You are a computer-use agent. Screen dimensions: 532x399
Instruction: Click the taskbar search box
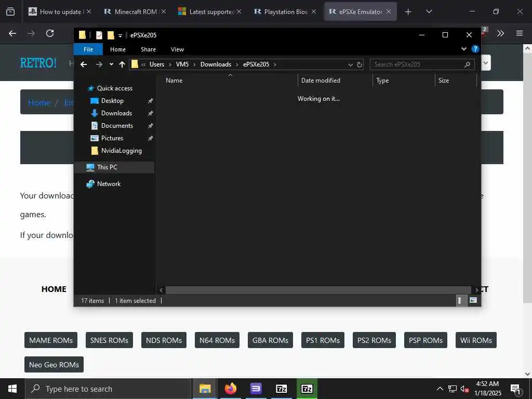coord(108,389)
